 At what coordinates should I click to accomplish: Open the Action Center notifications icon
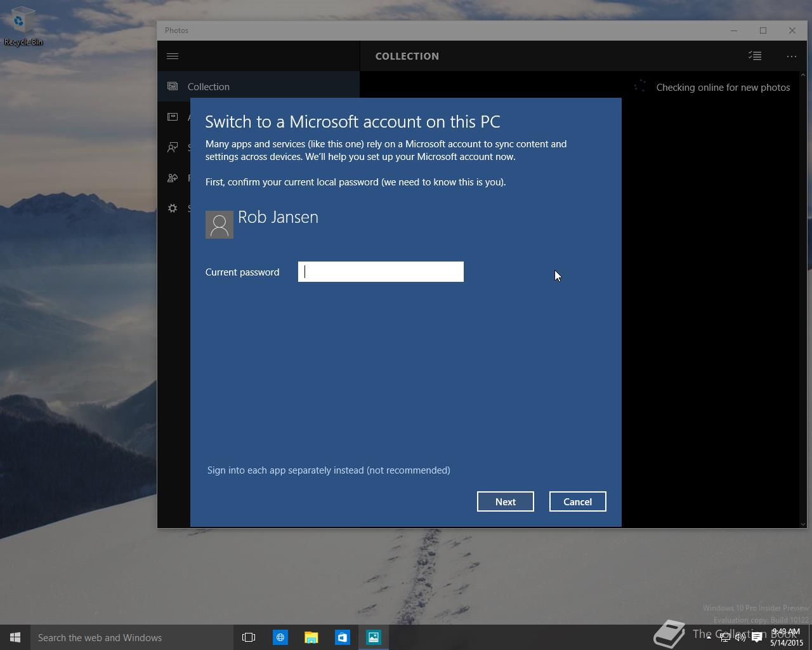coord(757,637)
